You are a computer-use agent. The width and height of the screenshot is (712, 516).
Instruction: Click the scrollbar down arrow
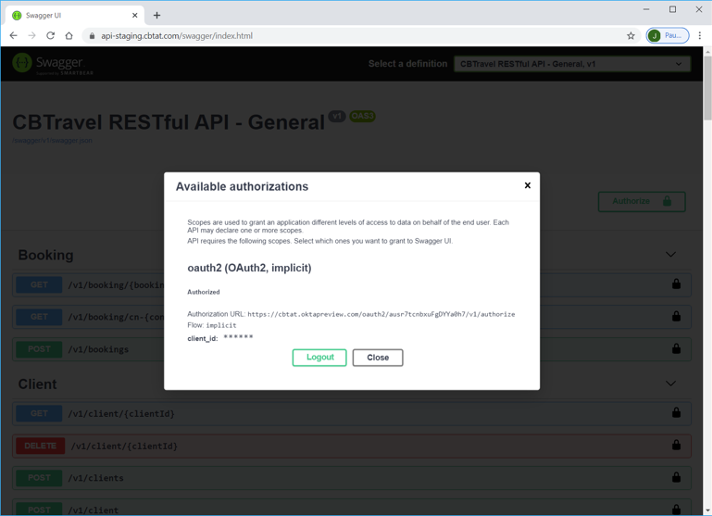click(x=707, y=510)
